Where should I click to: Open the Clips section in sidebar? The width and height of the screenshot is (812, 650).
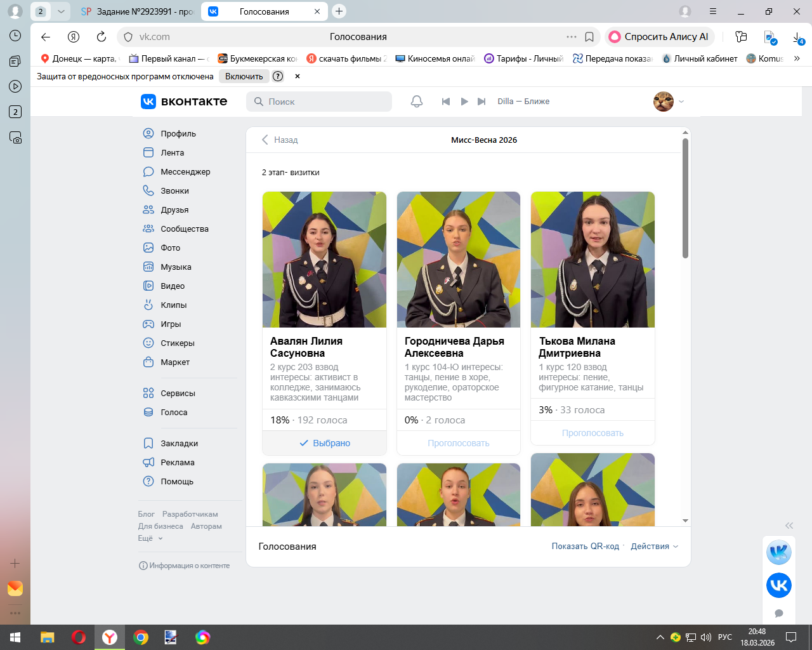point(173,305)
